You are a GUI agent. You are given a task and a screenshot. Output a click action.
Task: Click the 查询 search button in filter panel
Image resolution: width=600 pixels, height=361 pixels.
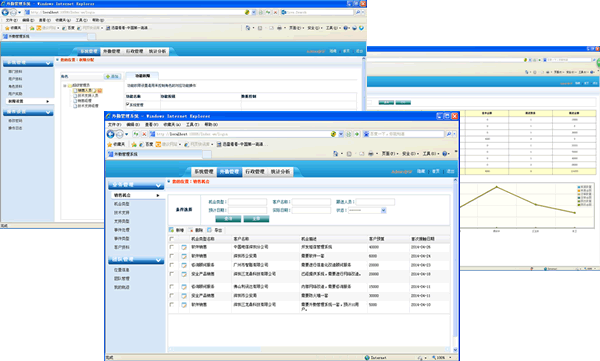(x=228, y=219)
